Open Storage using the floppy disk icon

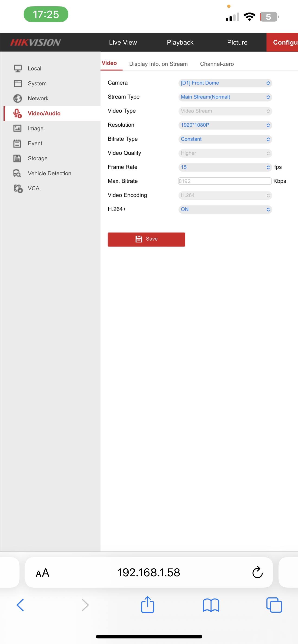point(17,159)
